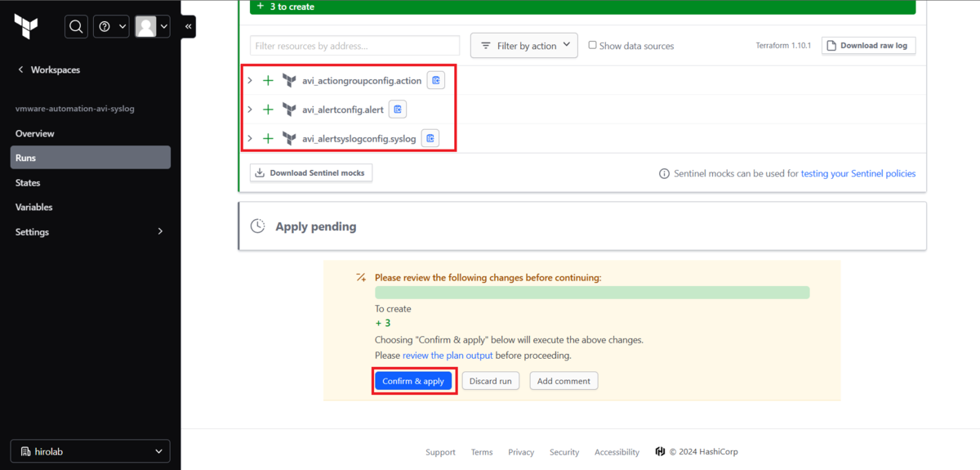Click Download raw log button
This screenshot has height=470, width=980.
pyautogui.click(x=869, y=46)
